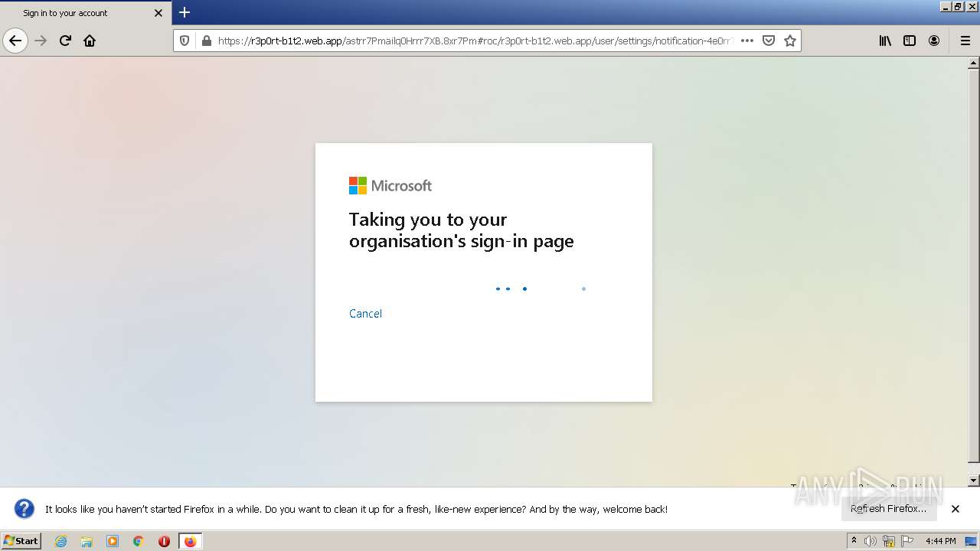Open page actions three-dot menu
Image resolution: width=980 pixels, height=551 pixels.
pos(747,41)
